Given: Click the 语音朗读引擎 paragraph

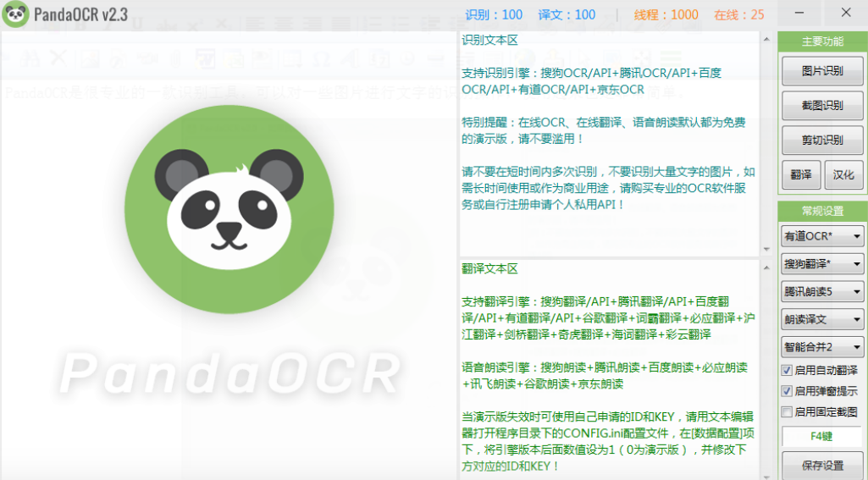Looking at the screenshot, I should click(x=605, y=376).
